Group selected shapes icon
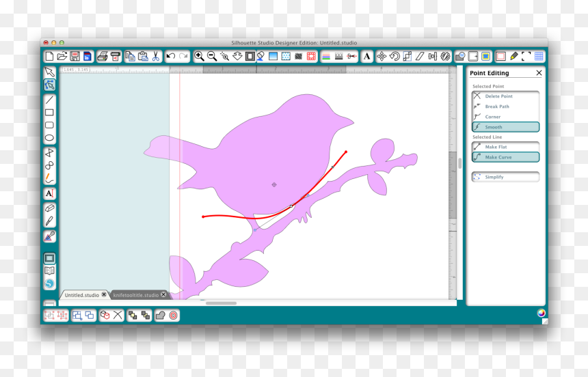 coord(49,316)
